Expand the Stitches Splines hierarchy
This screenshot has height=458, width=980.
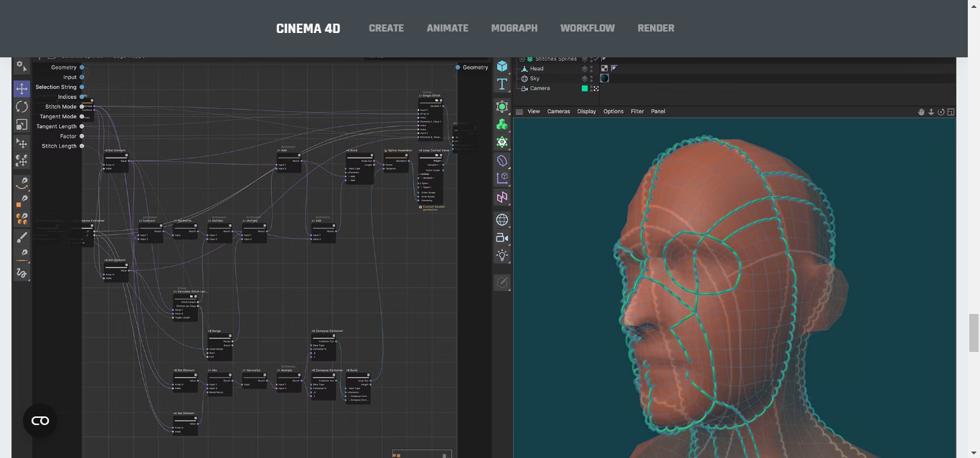pyautogui.click(x=522, y=59)
